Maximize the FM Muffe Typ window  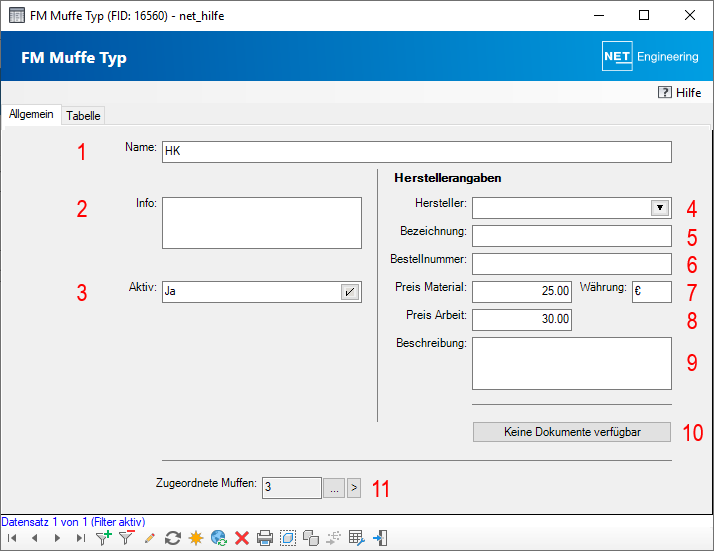pos(644,15)
